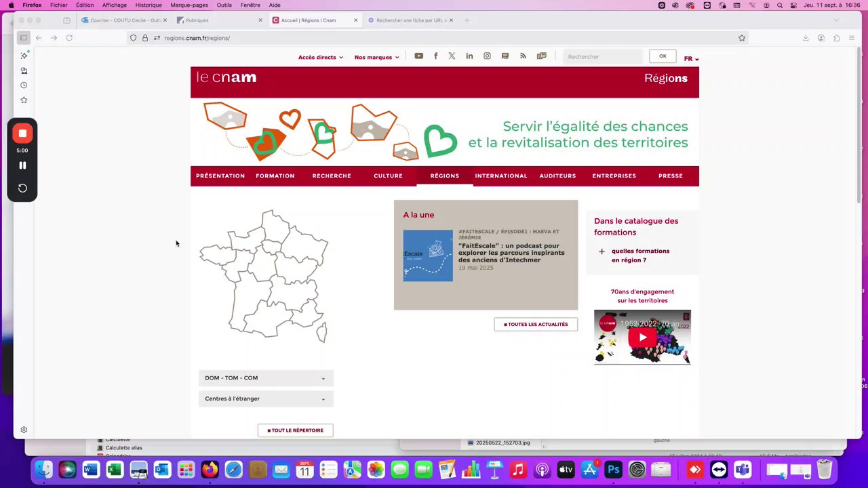The image size is (868, 488).
Task: Open the RECHERCHE navigation tab
Action: coord(332,176)
